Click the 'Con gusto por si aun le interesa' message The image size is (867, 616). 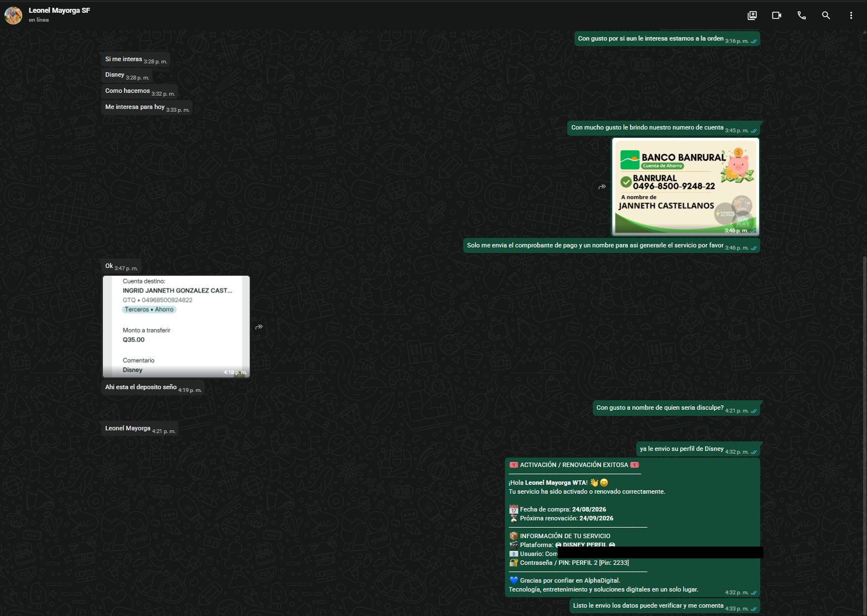click(667, 39)
